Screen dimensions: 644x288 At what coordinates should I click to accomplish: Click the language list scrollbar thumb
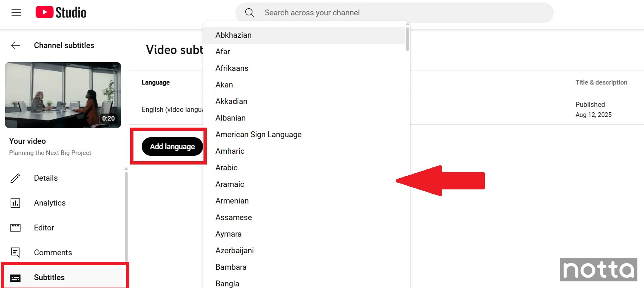pyautogui.click(x=407, y=39)
